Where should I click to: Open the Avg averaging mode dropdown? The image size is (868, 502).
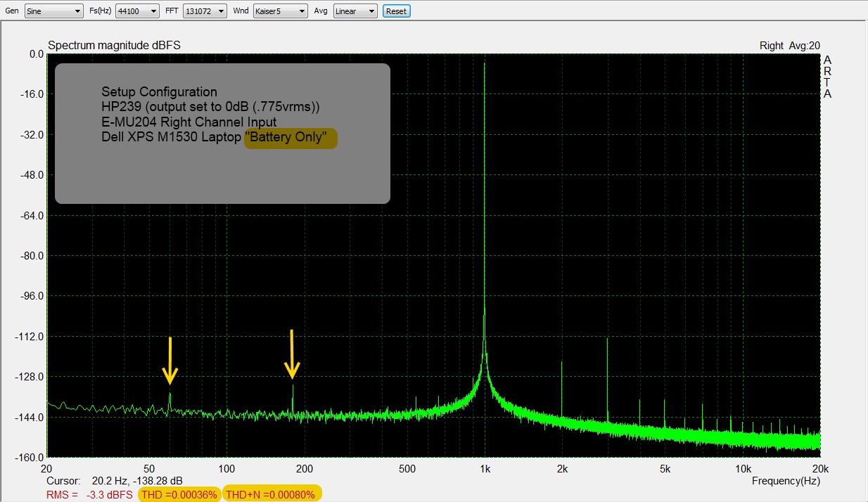pyautogui.click(x=355, y=11)
